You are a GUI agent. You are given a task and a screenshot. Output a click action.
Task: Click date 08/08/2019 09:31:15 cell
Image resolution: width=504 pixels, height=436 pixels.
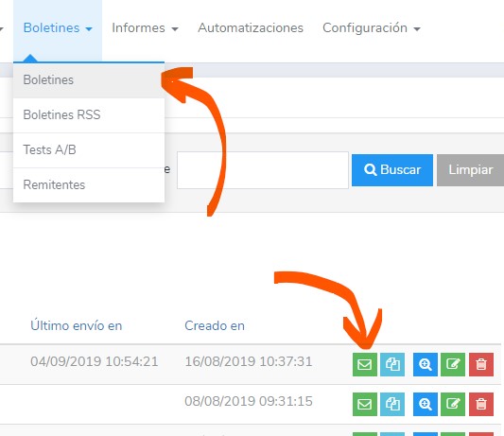(x=249, y=401)
